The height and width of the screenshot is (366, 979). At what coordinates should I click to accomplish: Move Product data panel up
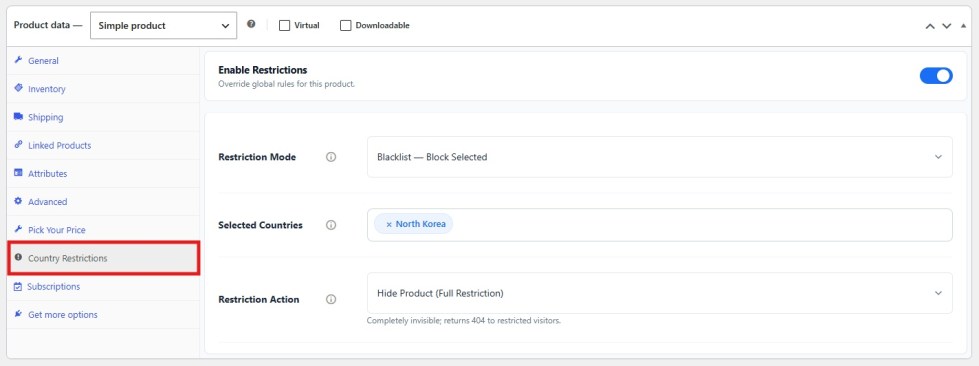coord(930,26)
